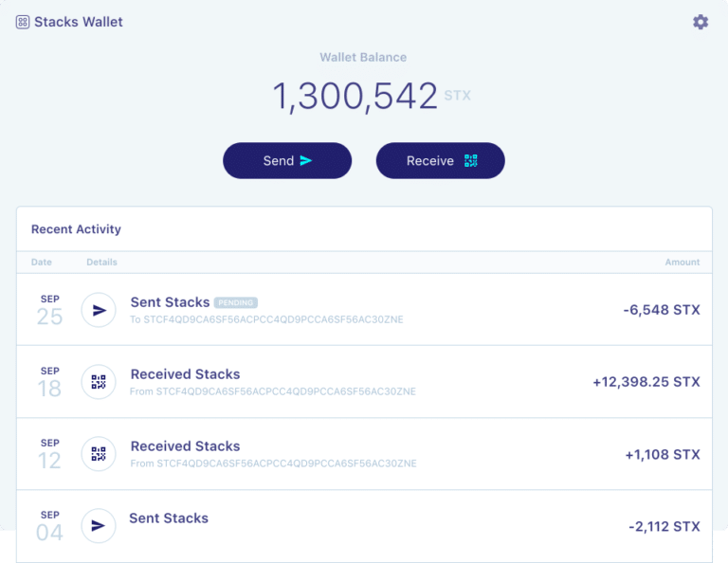Click the Details column header
The width and height of the screenshot is (728, 563).
(101, 262)
